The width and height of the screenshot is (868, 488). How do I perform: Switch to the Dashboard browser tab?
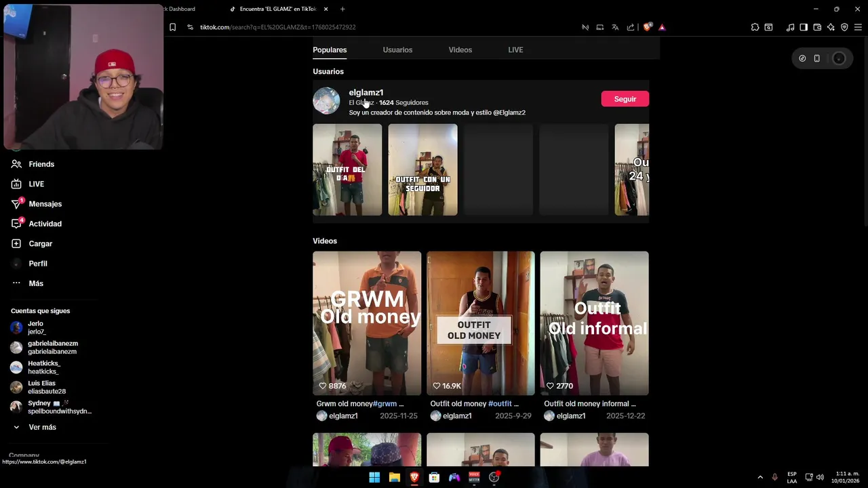(181, 9)
